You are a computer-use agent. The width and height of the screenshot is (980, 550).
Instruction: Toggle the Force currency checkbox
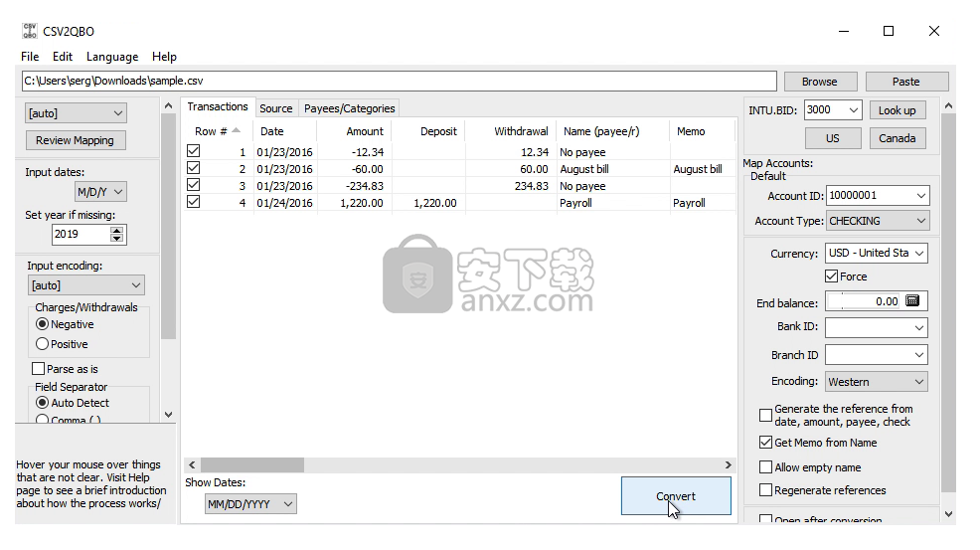831,275
